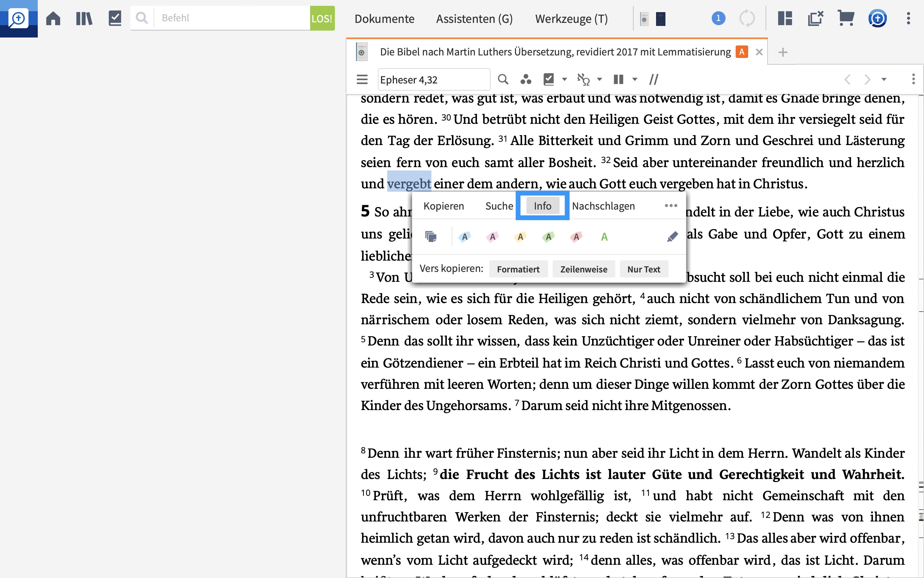Apply the yellow highlight color swatch
The image size is (924, 578).
(520, 237)
